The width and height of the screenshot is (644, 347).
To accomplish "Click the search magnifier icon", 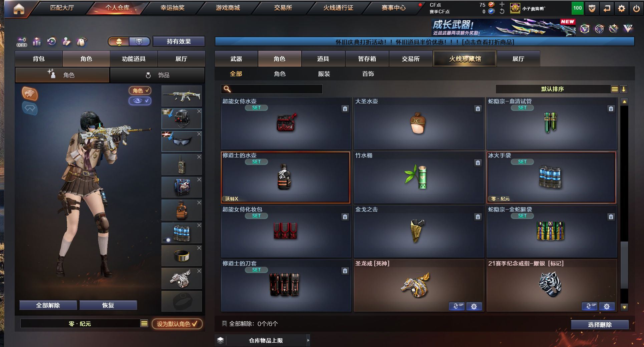I will (227, 89).
